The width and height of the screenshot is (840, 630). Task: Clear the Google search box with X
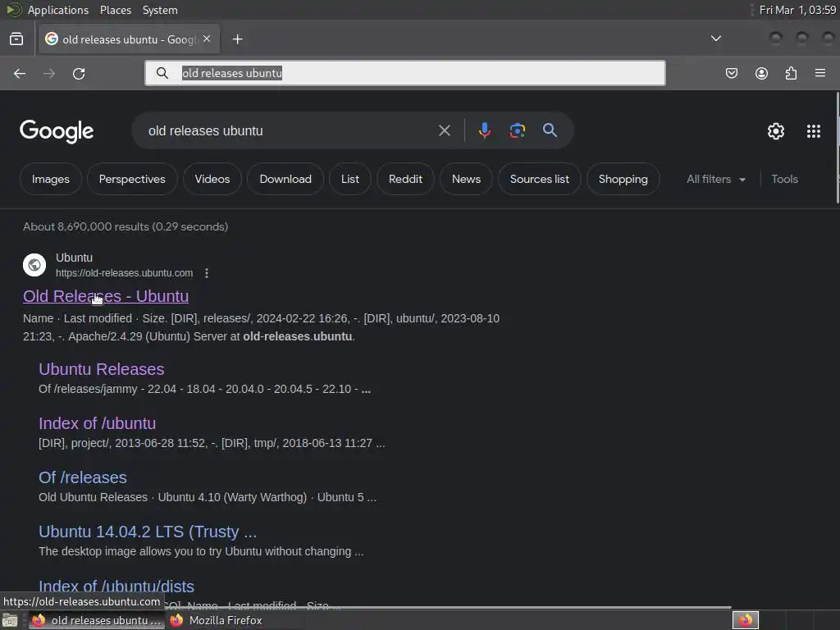(444, 130)
